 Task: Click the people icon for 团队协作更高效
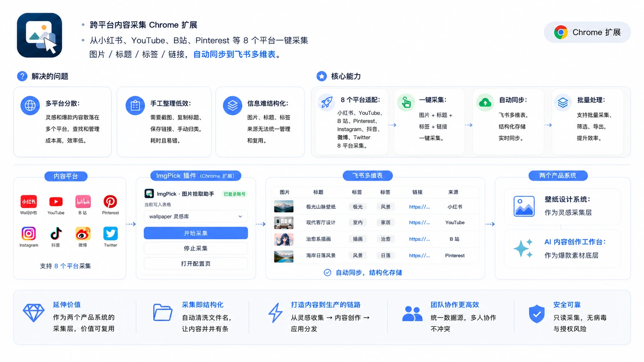point(412,314)
